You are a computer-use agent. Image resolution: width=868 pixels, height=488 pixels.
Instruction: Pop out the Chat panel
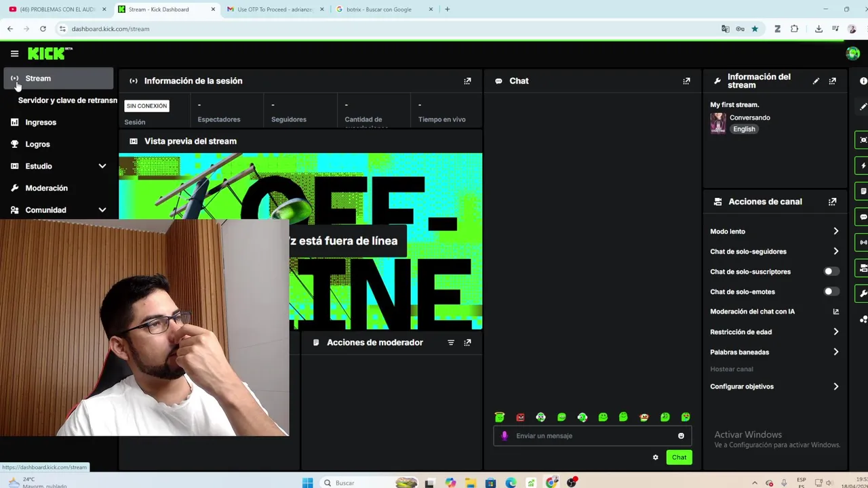tap(686, 81)
